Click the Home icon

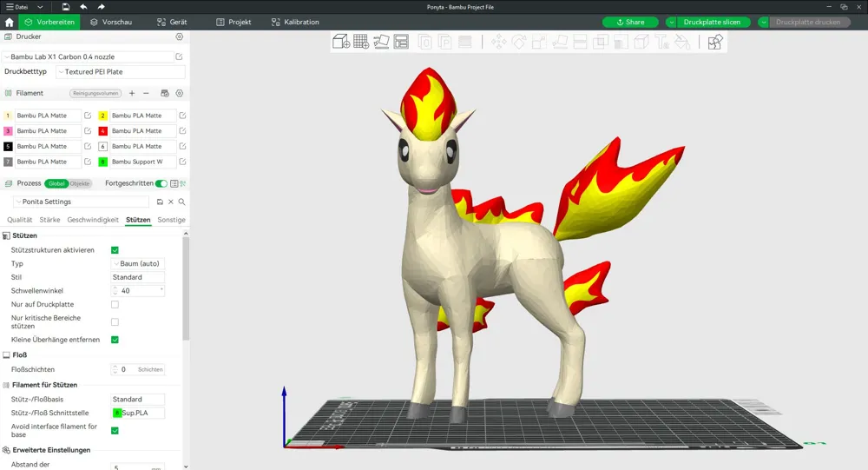9,23
